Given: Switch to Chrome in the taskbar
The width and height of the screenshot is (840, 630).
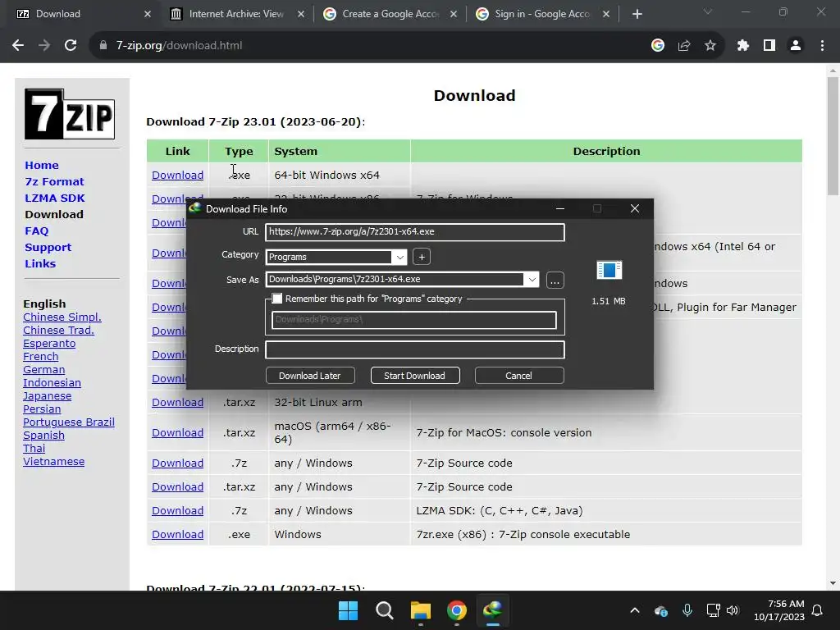Looking at the screenshot, I should click(x=457, y=610).
